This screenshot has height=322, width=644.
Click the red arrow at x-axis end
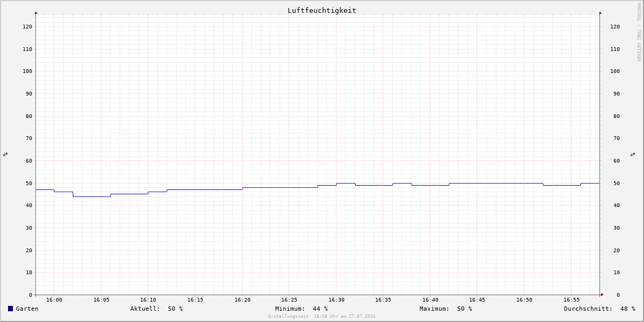click(x=602, y=295)
